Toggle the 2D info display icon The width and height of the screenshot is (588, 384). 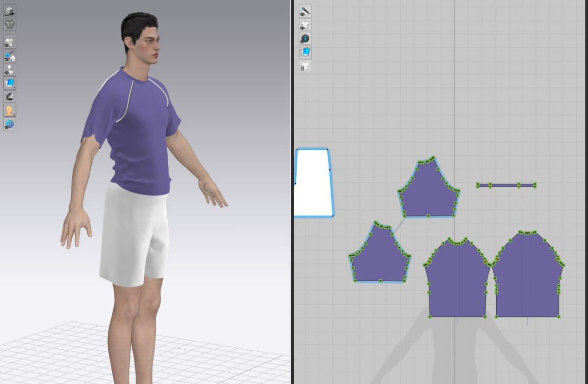click(x=305, y=38)
